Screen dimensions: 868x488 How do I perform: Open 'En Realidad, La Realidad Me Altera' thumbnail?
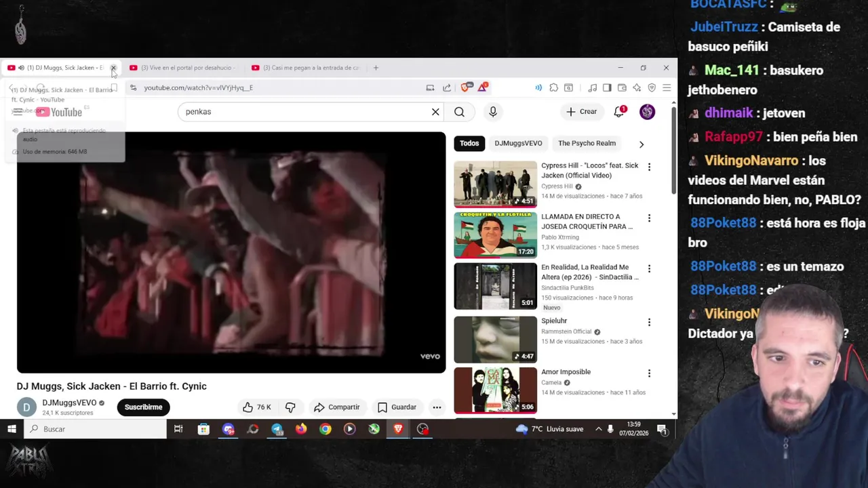(495, 286)
